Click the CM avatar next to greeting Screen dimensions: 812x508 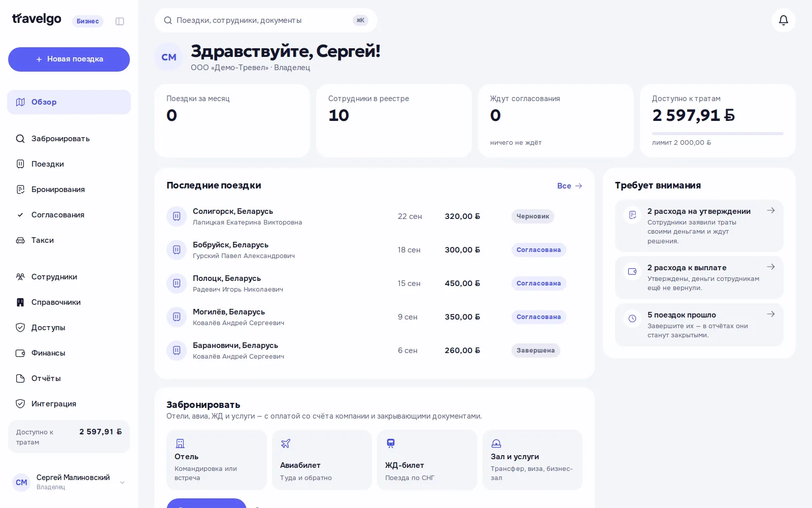tap(169, 57)
